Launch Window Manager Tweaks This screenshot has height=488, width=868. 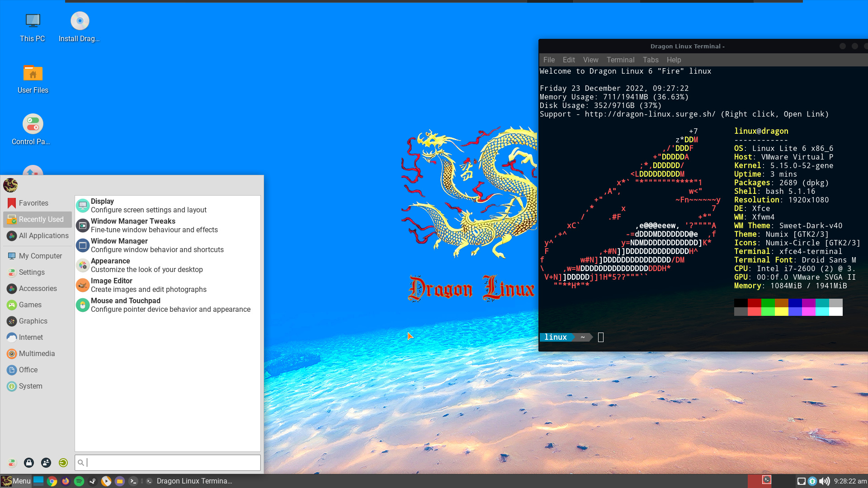click(168, 225)
